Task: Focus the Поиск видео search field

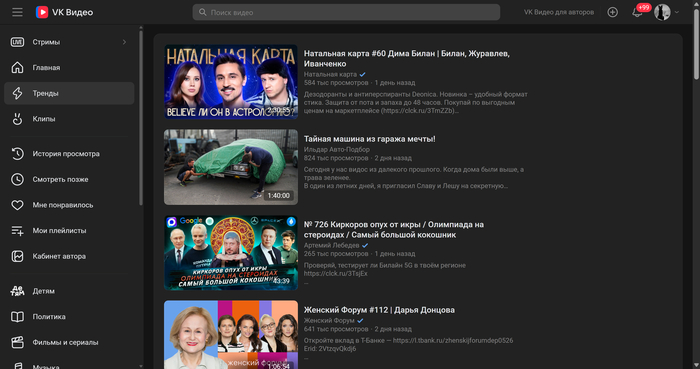Action: coord(346,12)
